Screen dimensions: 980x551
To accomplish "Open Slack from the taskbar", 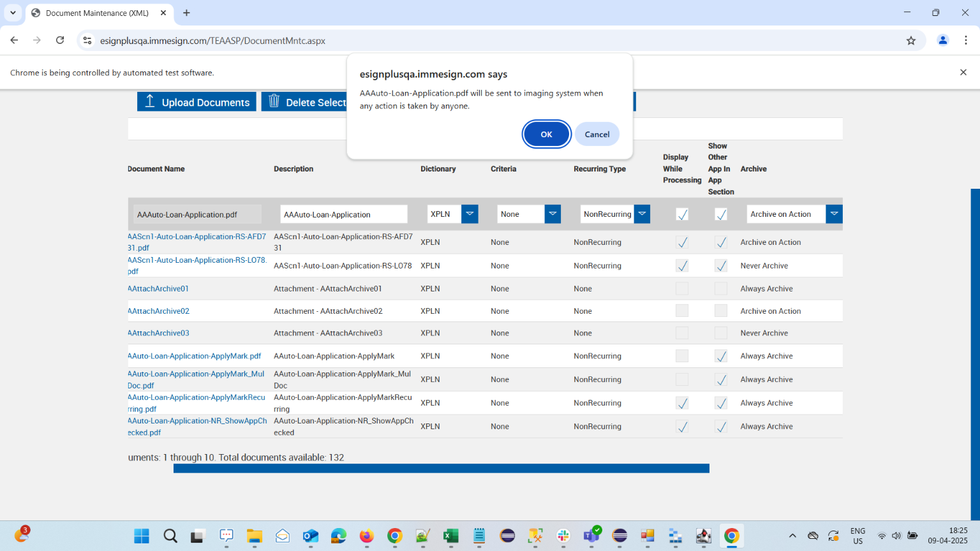I will pos(563,536).
